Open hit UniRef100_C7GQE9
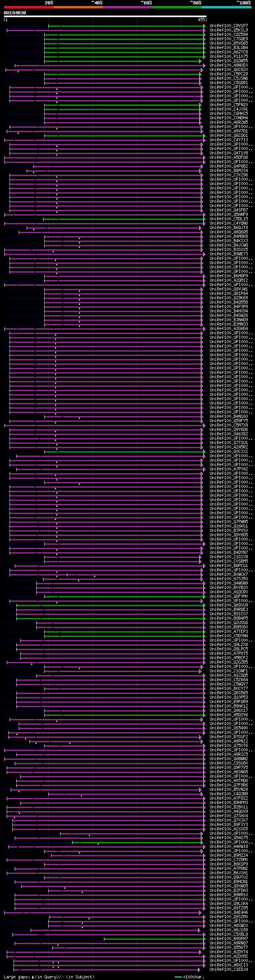 pyautogui.click(x=229, y=39)
